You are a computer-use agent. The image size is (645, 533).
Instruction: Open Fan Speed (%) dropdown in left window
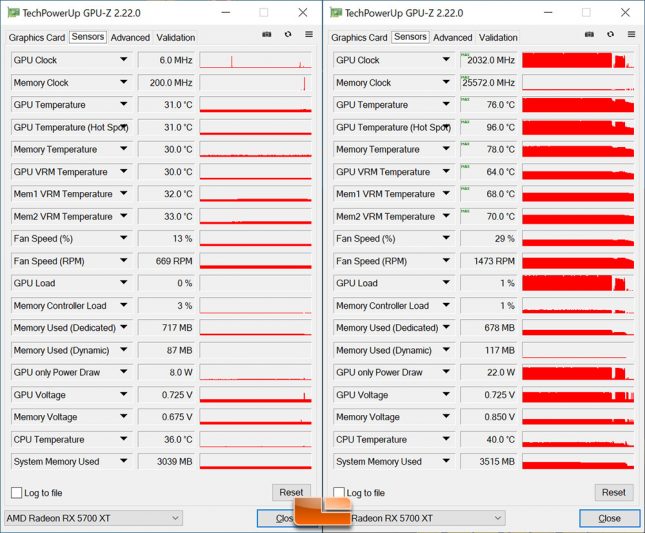point(123,238)
